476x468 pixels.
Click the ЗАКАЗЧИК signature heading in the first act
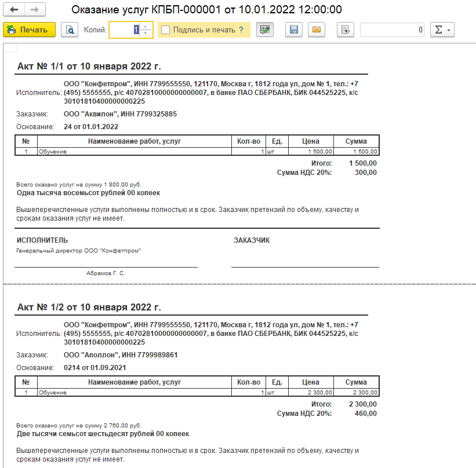click(x=252, y=240)
